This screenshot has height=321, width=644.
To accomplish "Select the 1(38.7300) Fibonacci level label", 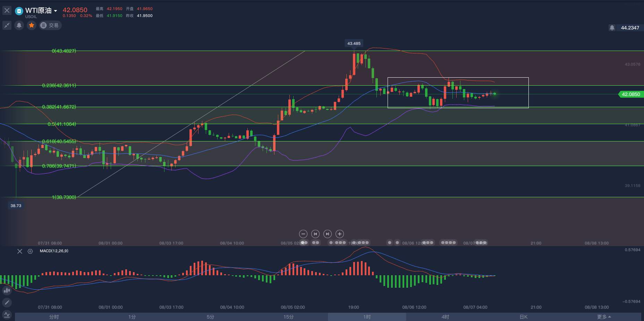I will pyautogui.click(x=64, y=197).
